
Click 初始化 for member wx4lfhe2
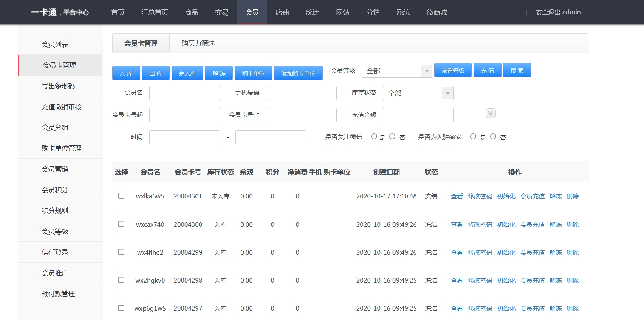[x=506, y=252]
